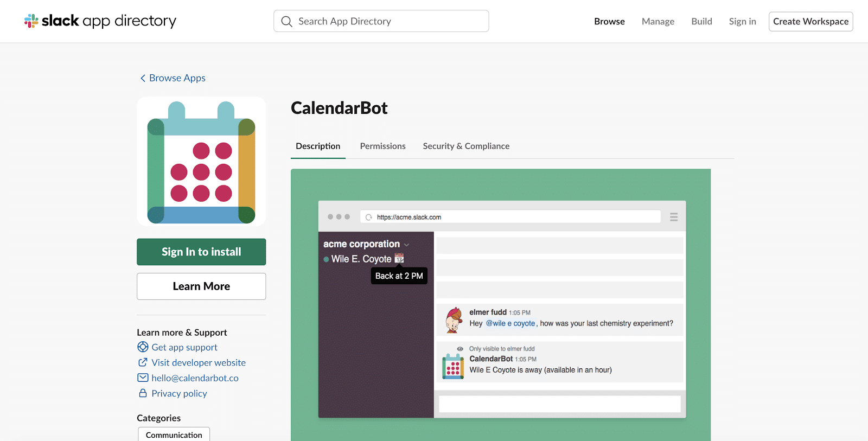868x441 pixels.
Task: Open the Get app support link
Action: [x=184, y=347]
